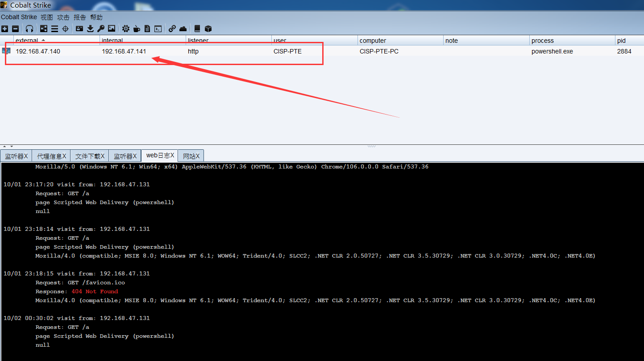Click the Connect to team server plus icon
The image size is (644, 361).
[x=4, y=29]
